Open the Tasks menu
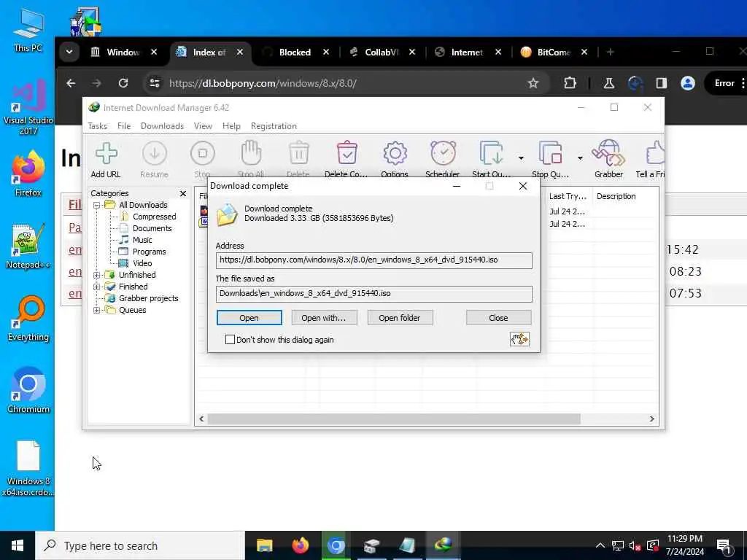Screen dimensions: 747x560 click(x=98, y=125)
